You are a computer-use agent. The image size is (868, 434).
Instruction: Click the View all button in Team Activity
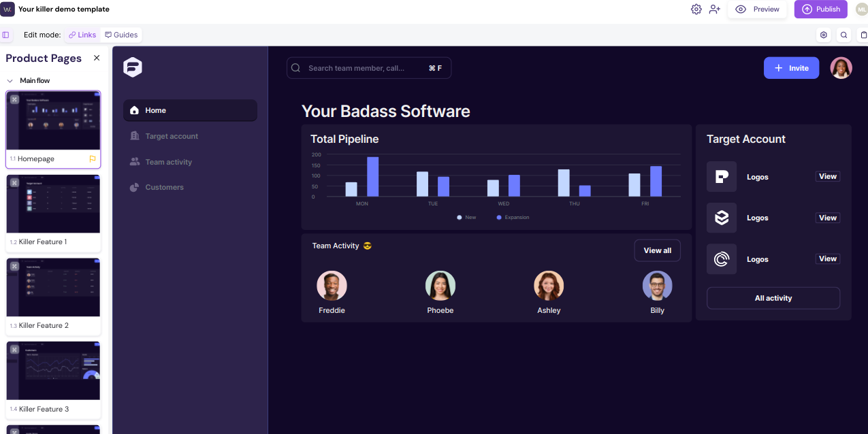click(x=657, y=250)
